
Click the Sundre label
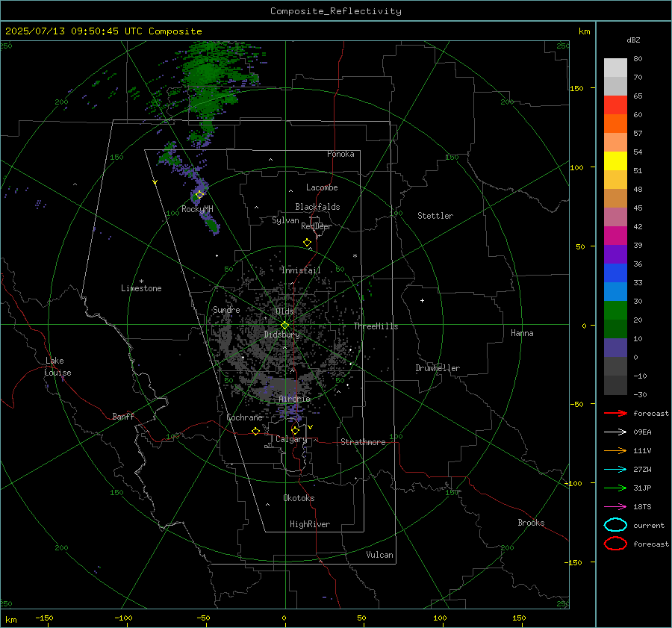click(x=226, y=309)
